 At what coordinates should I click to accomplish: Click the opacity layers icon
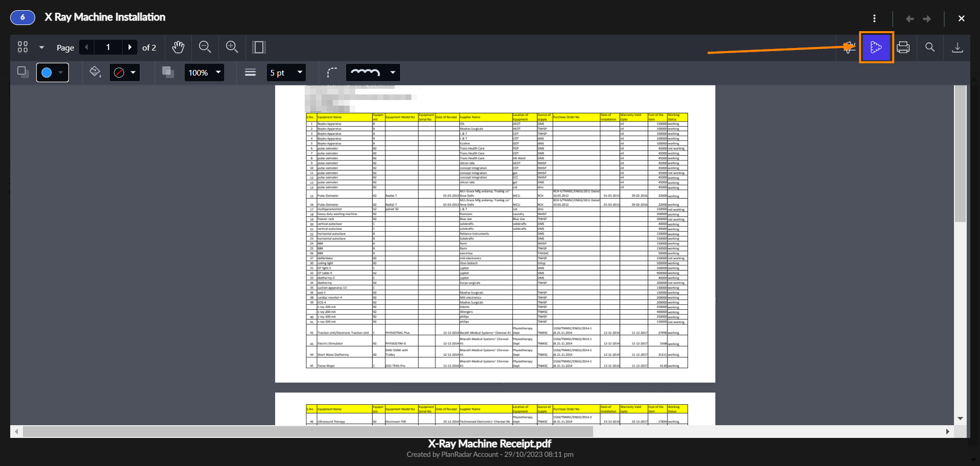tap(168, 72)
